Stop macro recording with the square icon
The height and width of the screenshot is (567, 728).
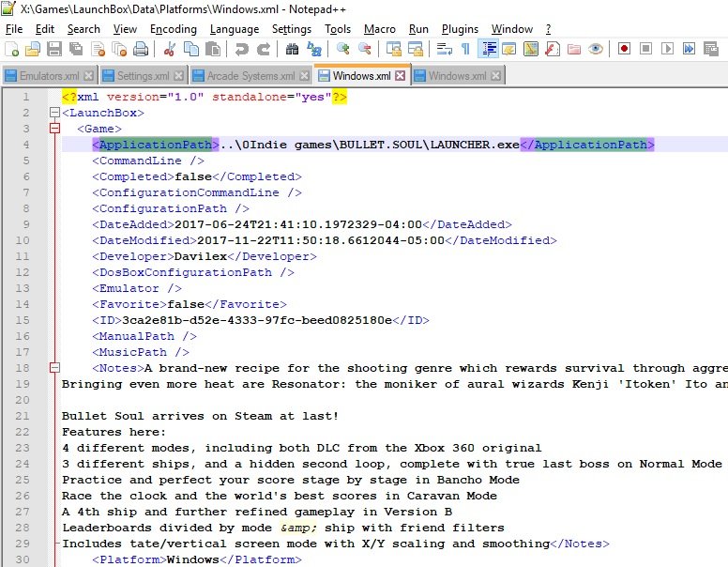[x=645, y=49]
